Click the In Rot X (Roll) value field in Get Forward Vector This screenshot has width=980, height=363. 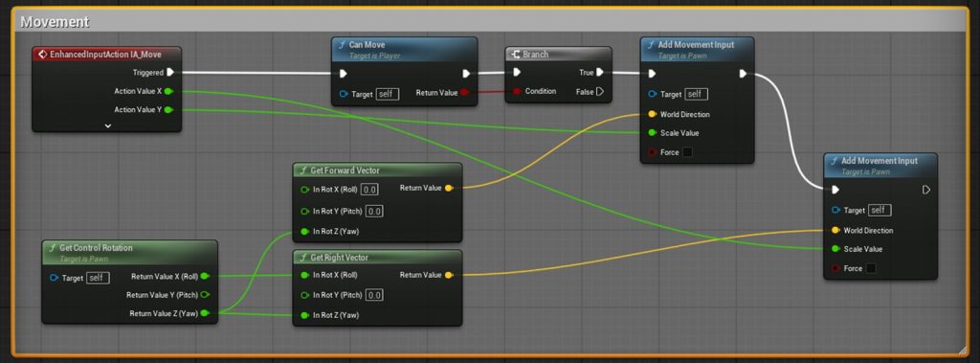370,190
